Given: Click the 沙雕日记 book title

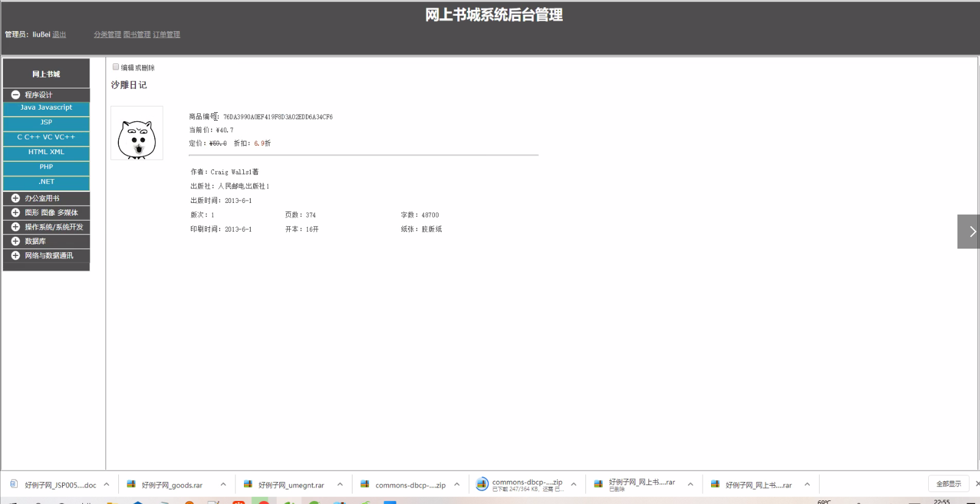Looking at the screenshot, I should (129, 85).
